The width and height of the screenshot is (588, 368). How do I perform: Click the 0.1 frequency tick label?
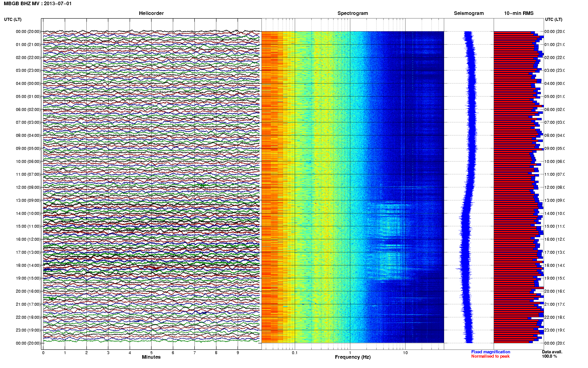tap(295, 353)
